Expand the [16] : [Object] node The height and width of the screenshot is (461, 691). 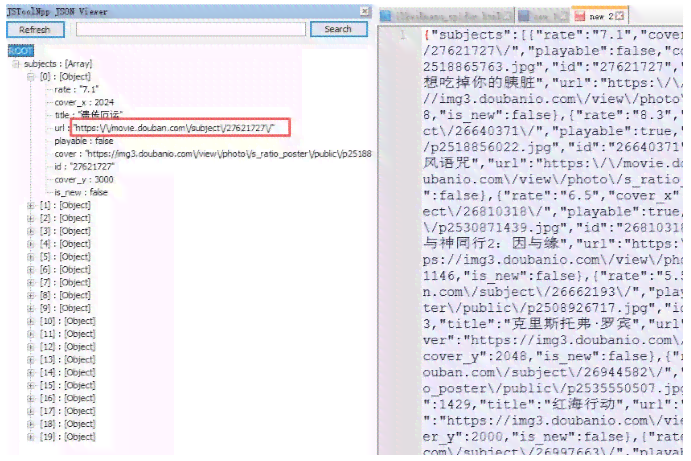click(31, 398)
